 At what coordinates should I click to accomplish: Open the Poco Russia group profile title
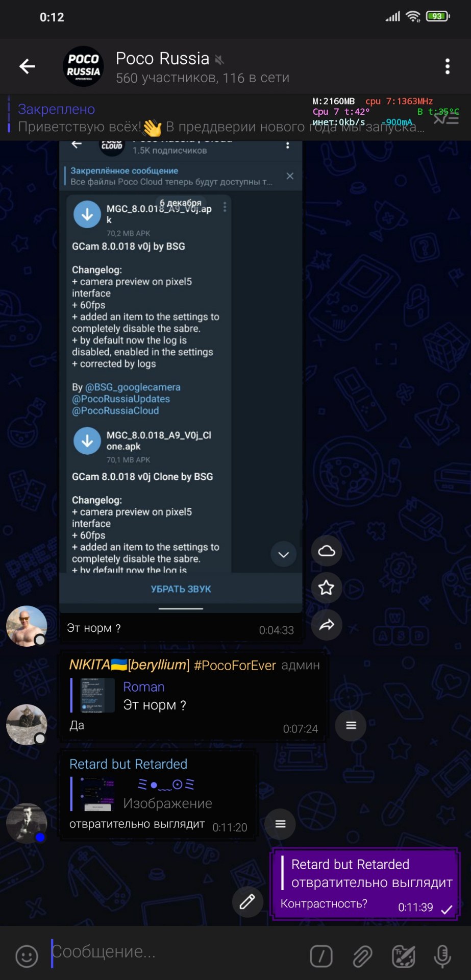pos(163,59)
